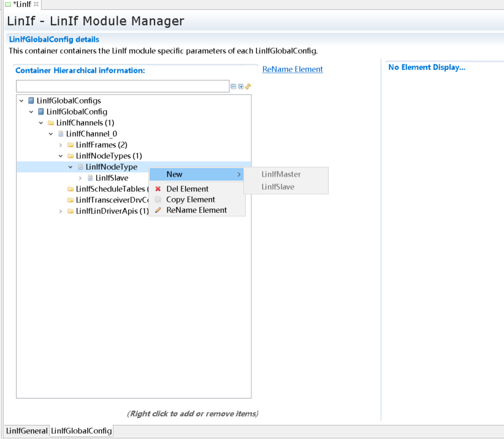The width and height of the screenshot is (504, 439).
Task: Click the collapse-all icon beside the filter box
Action: (234, 86)
